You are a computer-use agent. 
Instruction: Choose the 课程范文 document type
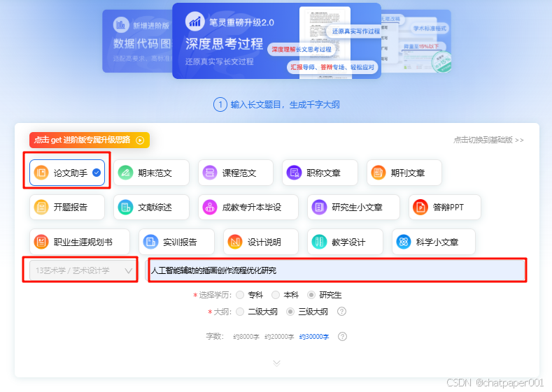click(236, 173)
